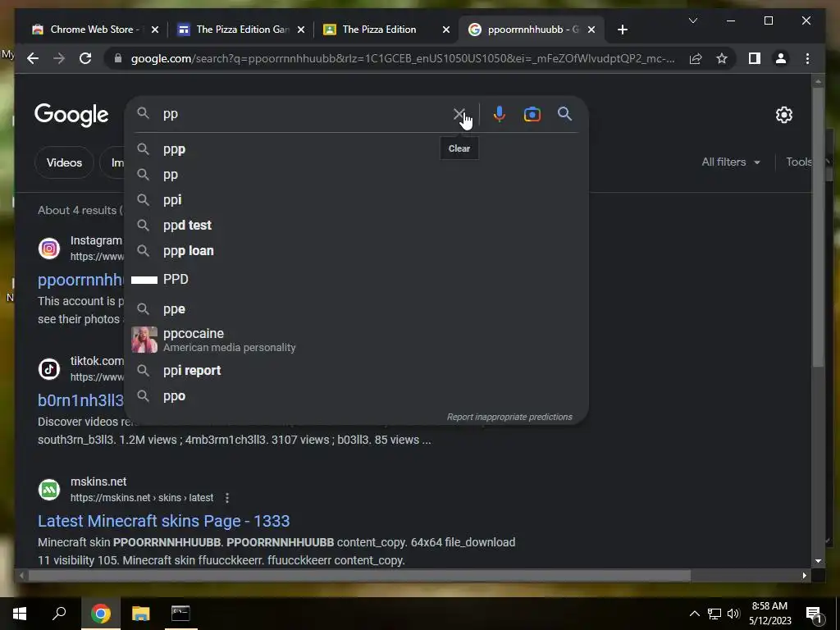Open the Chrome profile avatar menu
This screenshot has width=840, height=630.
tap(781, 58)
